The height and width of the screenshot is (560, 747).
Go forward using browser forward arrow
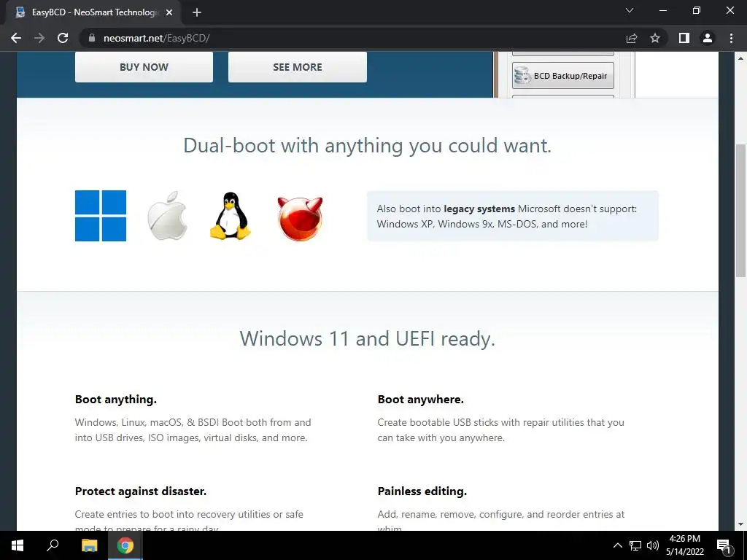[x=39, y=38]
